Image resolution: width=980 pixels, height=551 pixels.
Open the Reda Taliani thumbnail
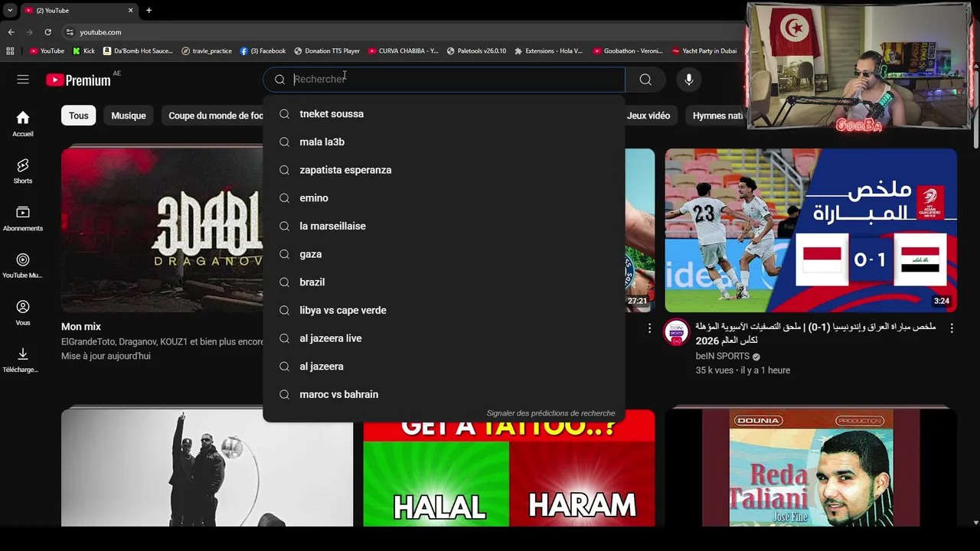[811, 467]
